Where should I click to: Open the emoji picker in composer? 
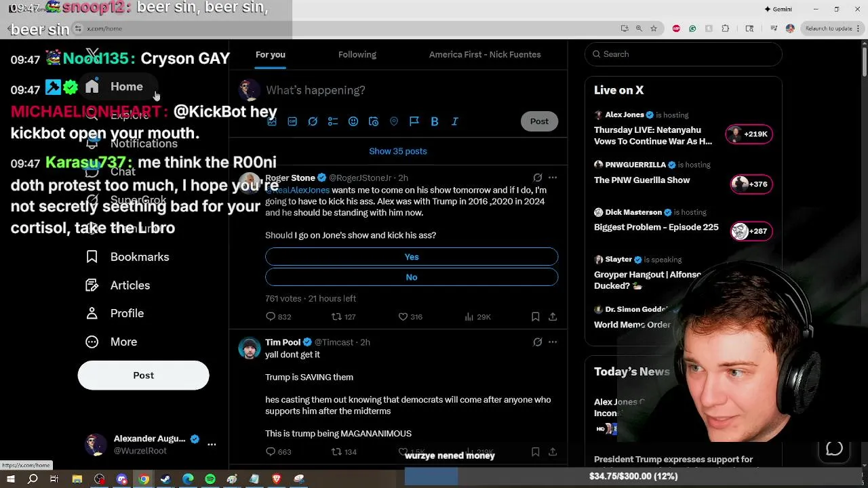[x=353, y=121]
